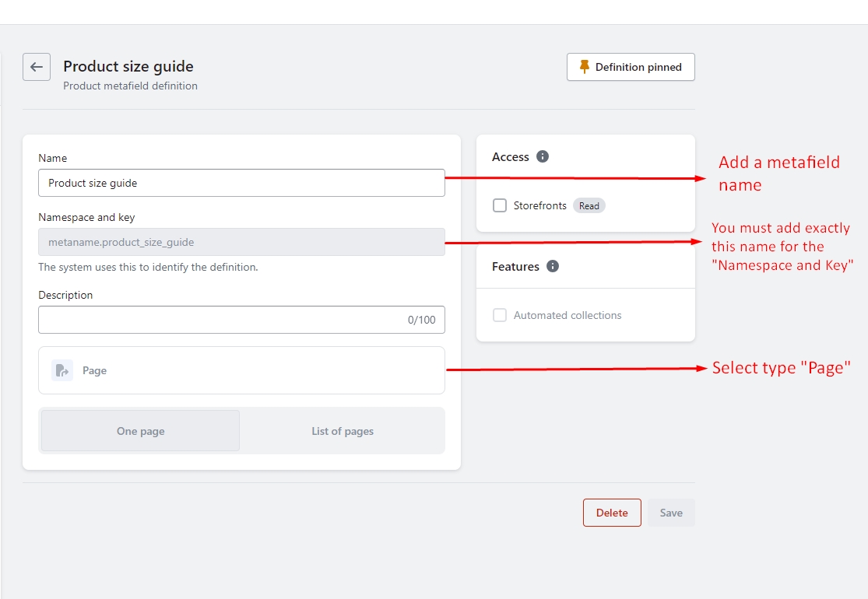Image resolution: width=868 pixels, height=599 pixels.
Task: Select the One page option
Action: pos(141,431)
